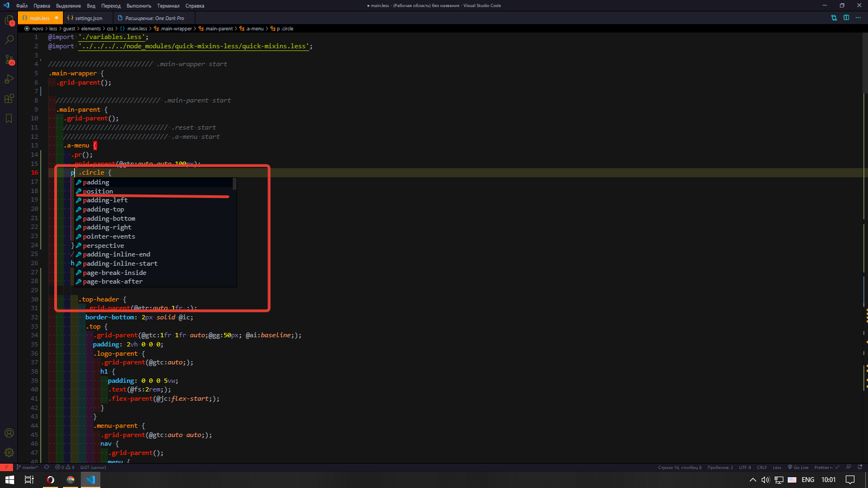This screenshot has height=488, width=868.
Task: Split the editor to the right
Action: pos(846,18)
